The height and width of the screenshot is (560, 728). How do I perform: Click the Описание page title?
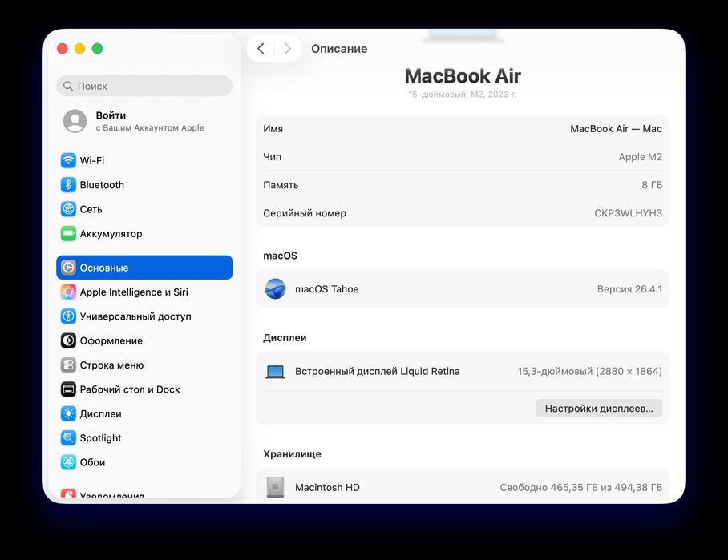[x=339, y=49]
